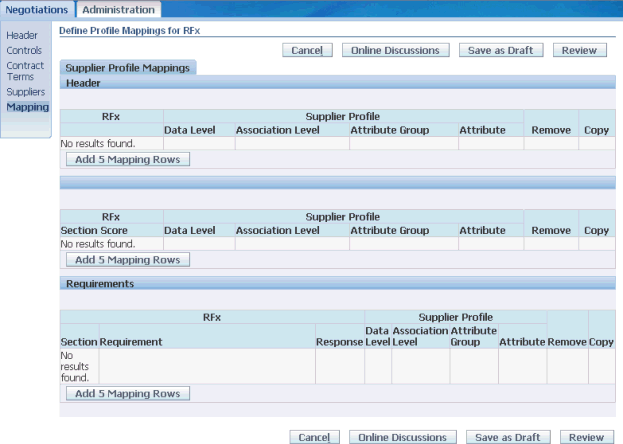Click 'No results found.' in Section Score table
The width and height of the screenshot is (623, 444).
(98, 244)
